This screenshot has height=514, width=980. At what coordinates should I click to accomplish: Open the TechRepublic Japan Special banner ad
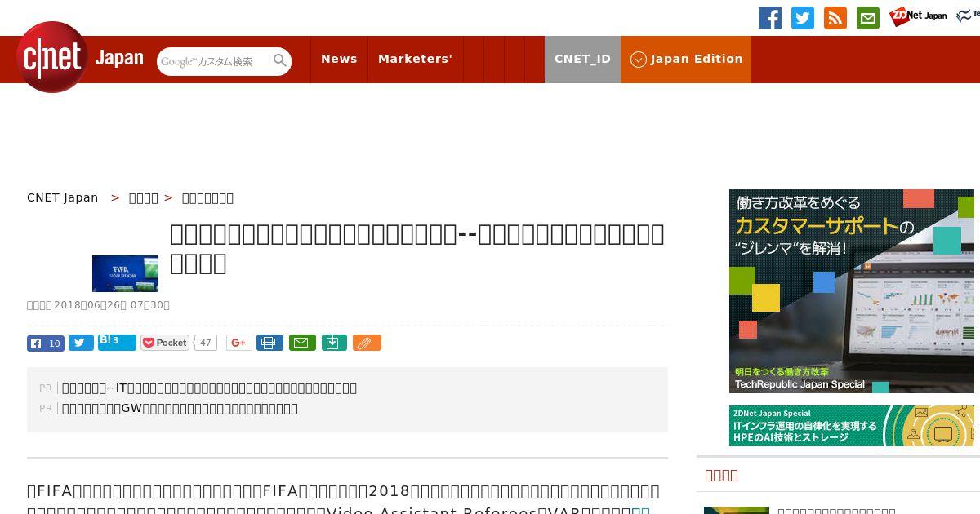[852, 291]
